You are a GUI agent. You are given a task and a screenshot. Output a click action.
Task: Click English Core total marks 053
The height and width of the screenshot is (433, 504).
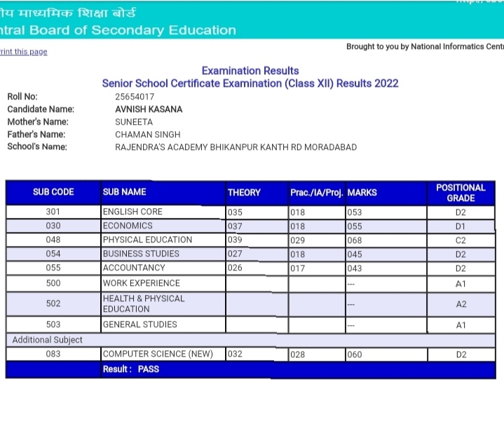click(386, 212)
